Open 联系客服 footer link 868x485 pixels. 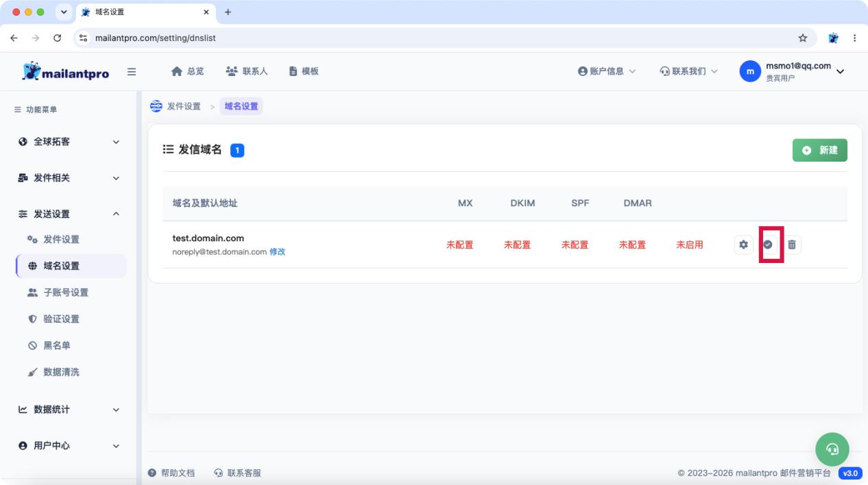[238, 473]
